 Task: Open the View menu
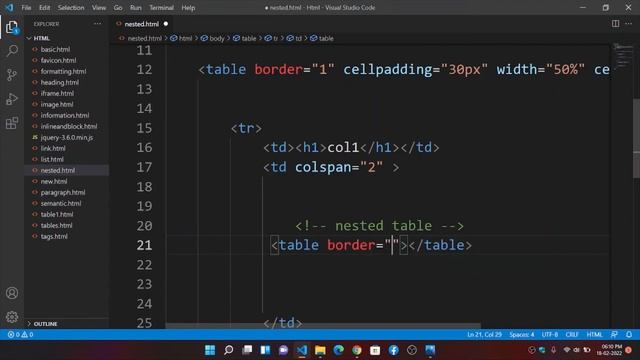99,7
